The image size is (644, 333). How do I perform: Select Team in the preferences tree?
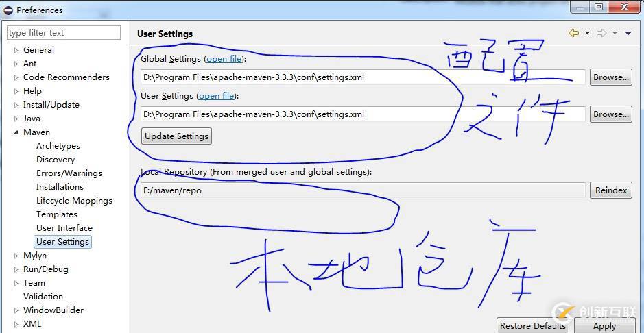(34, 282)
